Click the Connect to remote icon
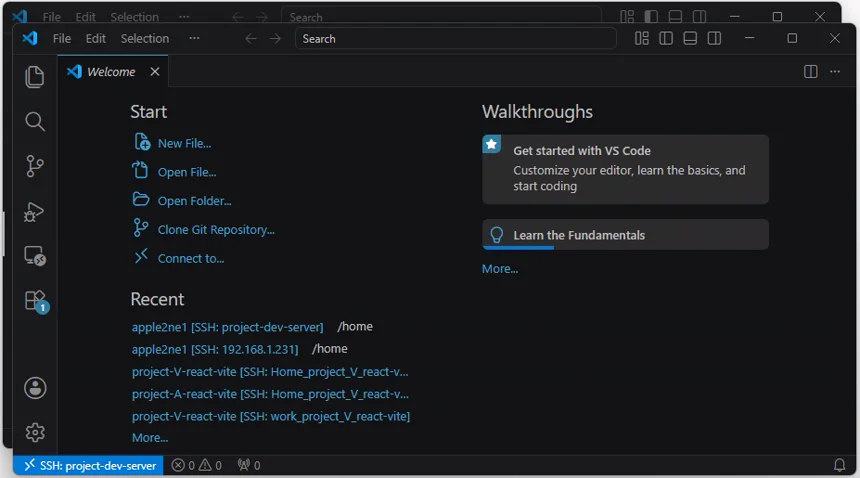Viewport: 860px width, 478px height. 141,256
